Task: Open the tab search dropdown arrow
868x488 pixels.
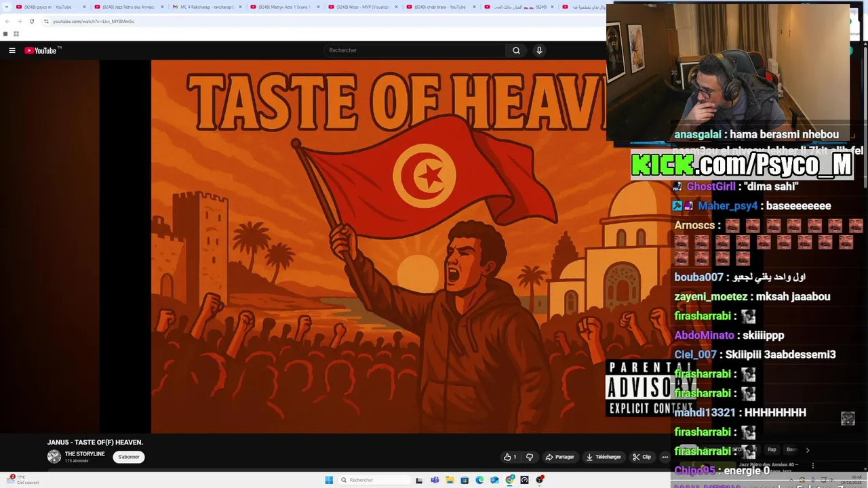Action: (x=5, y=7)
